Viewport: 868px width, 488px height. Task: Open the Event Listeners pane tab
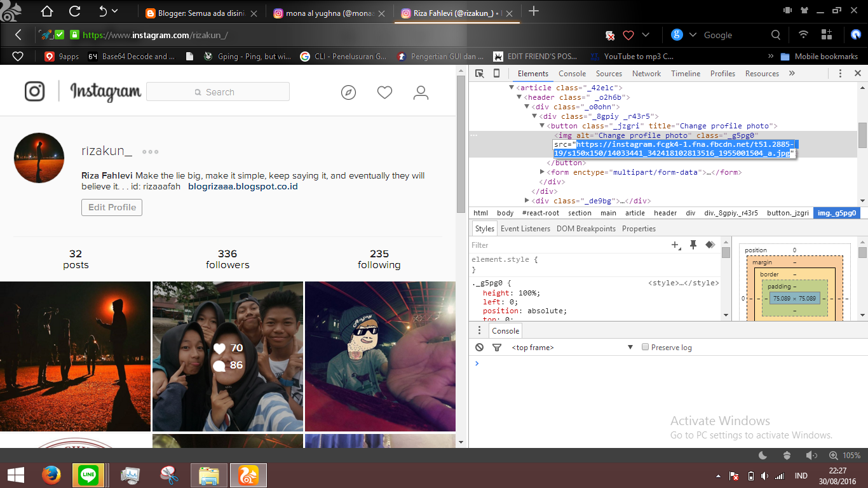(x=526, y=229)
